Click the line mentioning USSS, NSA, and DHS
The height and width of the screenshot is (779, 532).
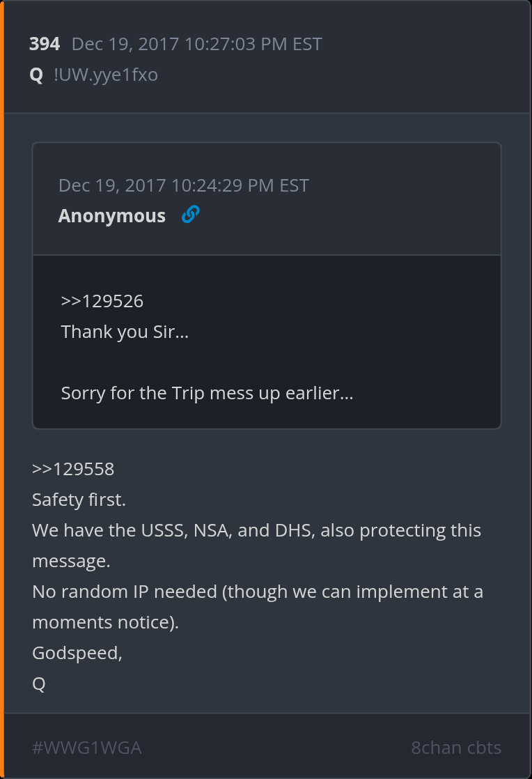256,530
